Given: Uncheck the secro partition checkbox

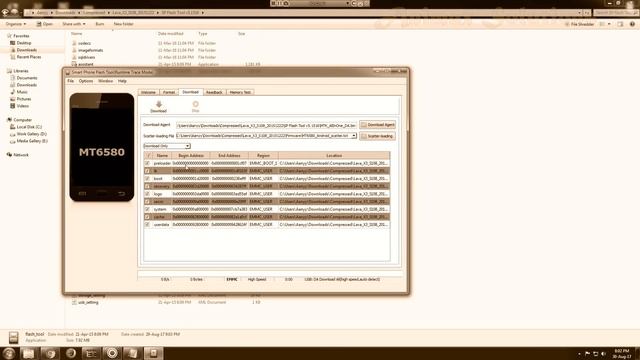Looking at the screenshot, I should tap(147, 202).
